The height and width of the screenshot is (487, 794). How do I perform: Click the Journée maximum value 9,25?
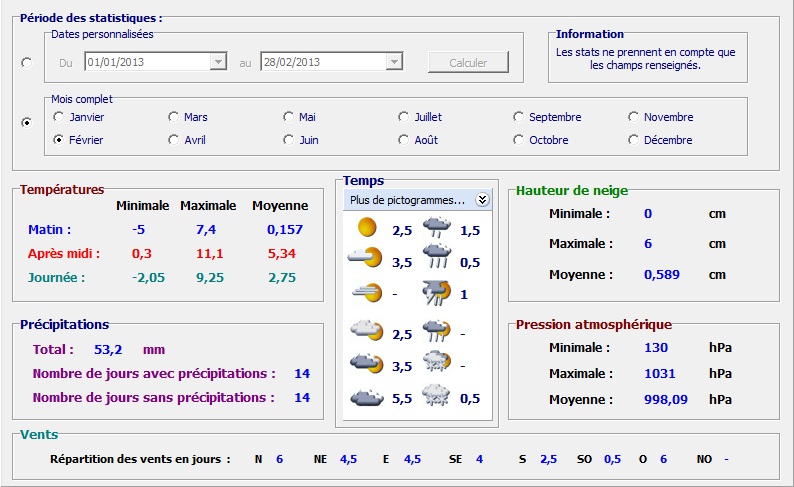210,278
